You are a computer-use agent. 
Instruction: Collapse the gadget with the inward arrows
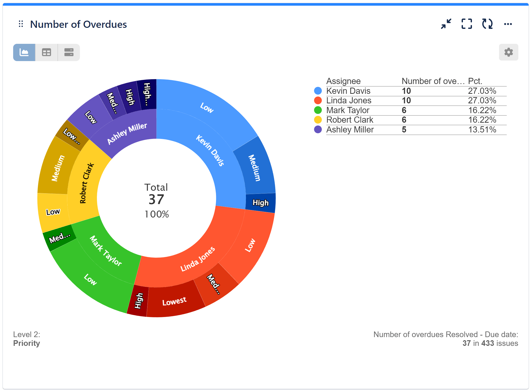[446, 24]
